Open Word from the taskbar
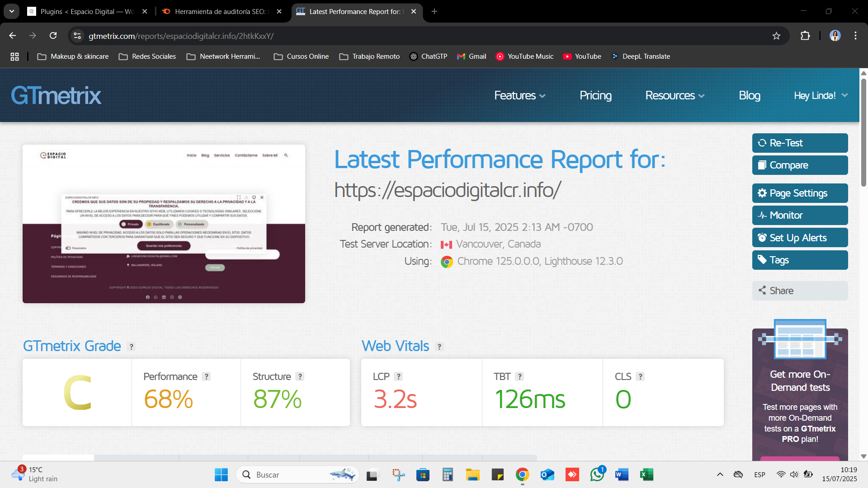The height and width of the screenshot is (488, 868). (622, 474)
